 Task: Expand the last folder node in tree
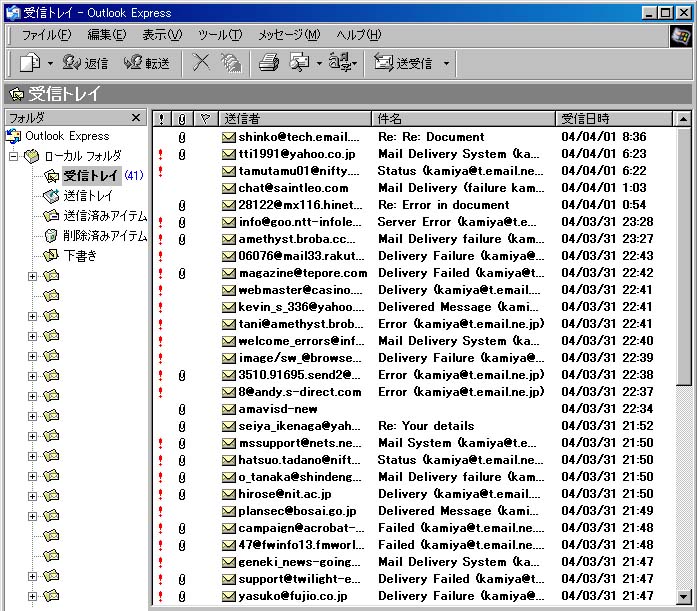click(32, 596)
